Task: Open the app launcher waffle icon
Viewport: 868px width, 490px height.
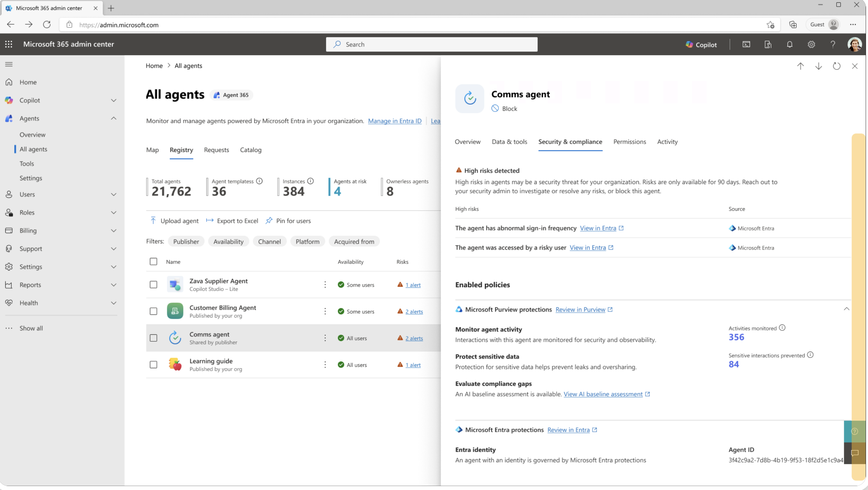Action: pos(9,44)
